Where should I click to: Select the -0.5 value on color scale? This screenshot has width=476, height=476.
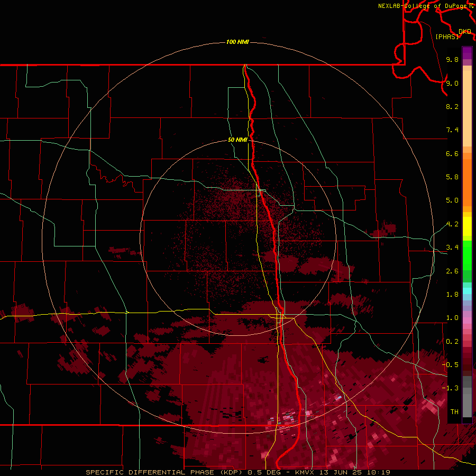[450, 364]
